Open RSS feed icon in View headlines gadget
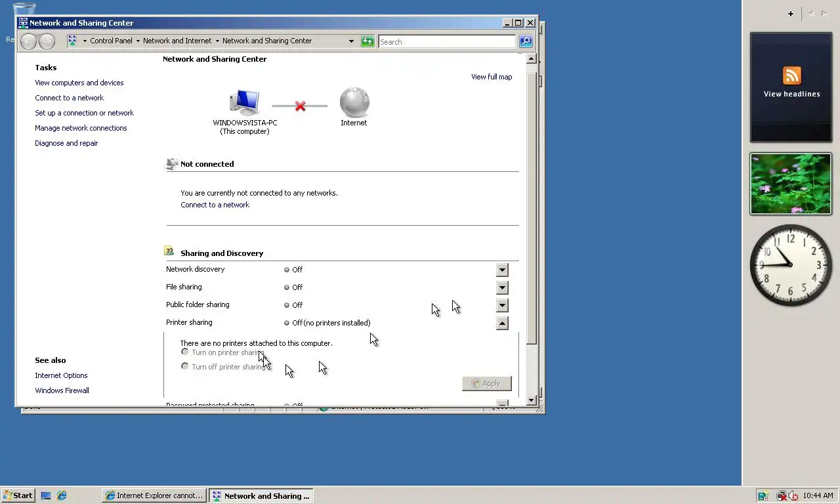The height and width of the screenshot is (504, 840). coord(791,75)
